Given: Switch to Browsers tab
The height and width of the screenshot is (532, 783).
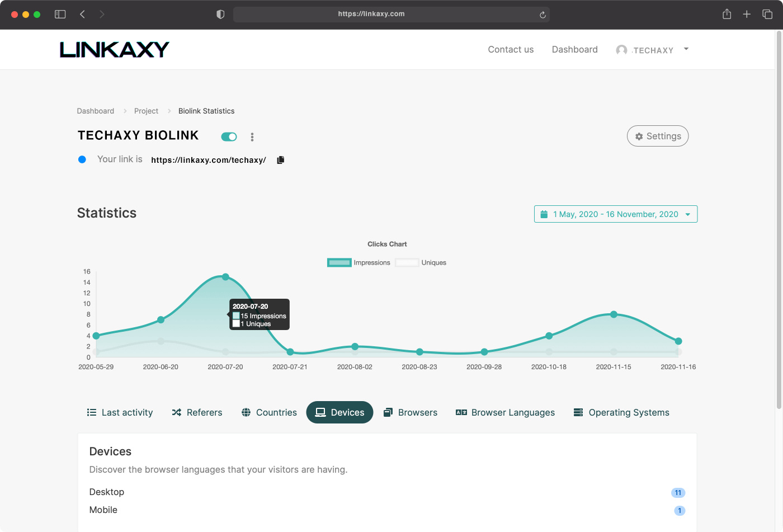Looking at the screenshot, I should (x=411, y=412).
